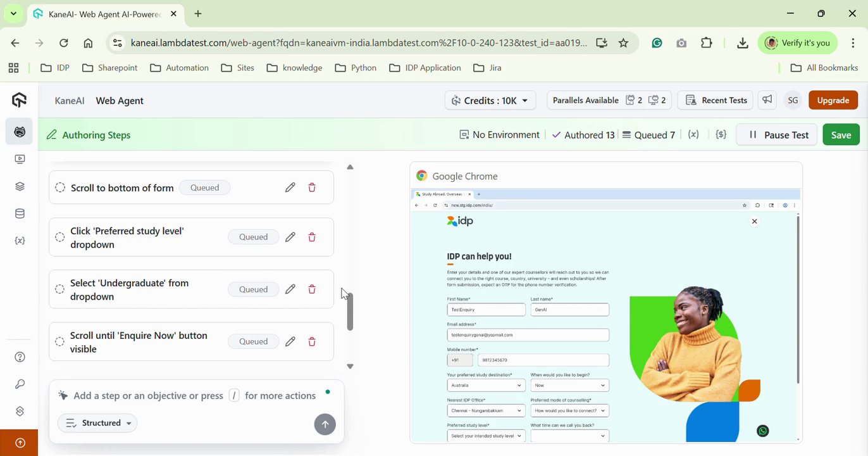The width and height of the screenshot is (868, 456).
Task: Open the 'When would you like to begin' dropdown
Action: 569,386
